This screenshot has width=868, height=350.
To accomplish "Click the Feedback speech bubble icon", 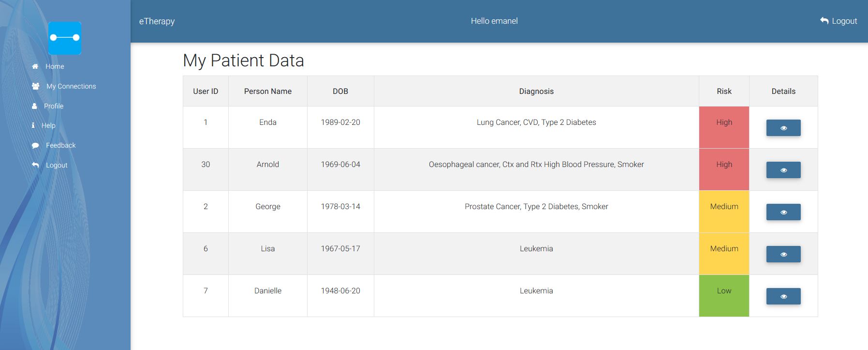I will [35, 145].
